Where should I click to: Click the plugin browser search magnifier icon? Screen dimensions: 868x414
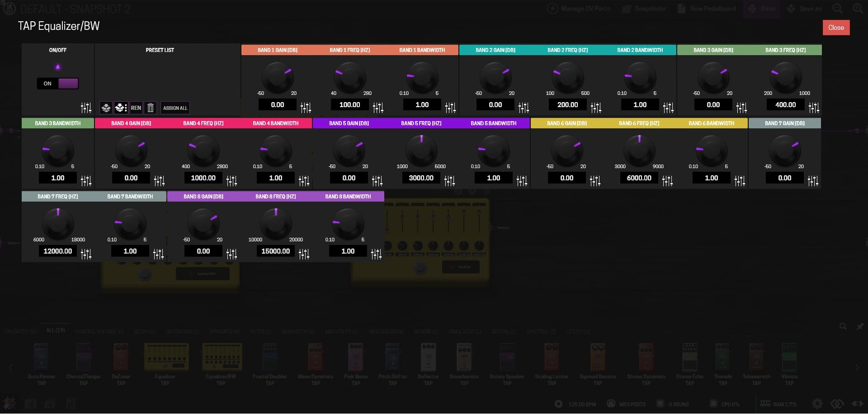843,326
